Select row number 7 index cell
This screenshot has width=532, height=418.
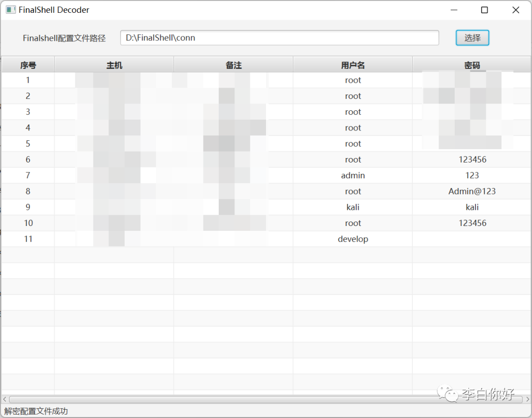point(28,176)
